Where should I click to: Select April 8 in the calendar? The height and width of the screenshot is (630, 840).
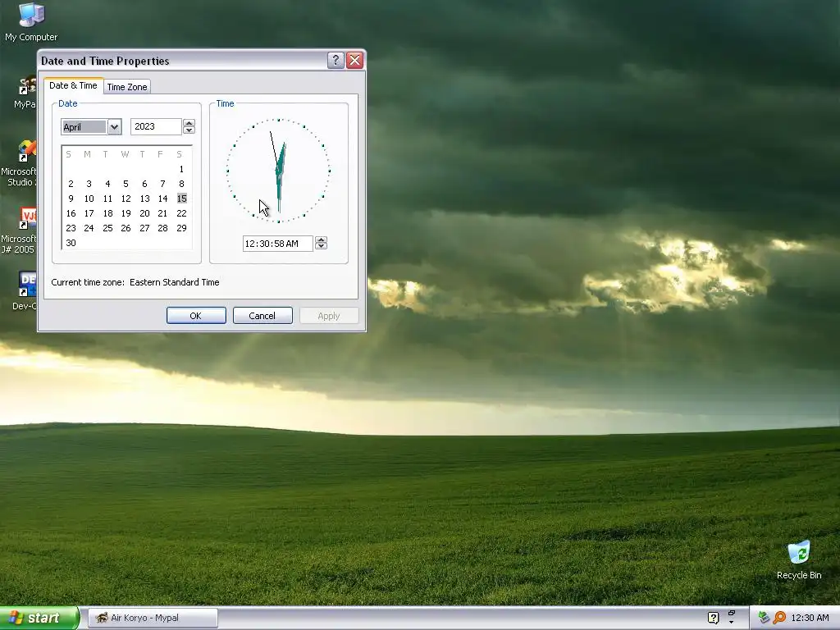[181, 184]
